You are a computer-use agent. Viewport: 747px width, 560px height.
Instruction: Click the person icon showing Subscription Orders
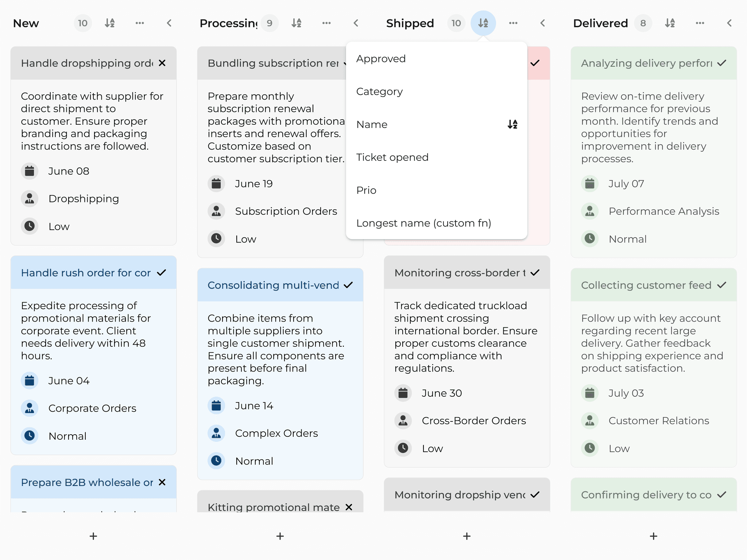pos(216,211)
